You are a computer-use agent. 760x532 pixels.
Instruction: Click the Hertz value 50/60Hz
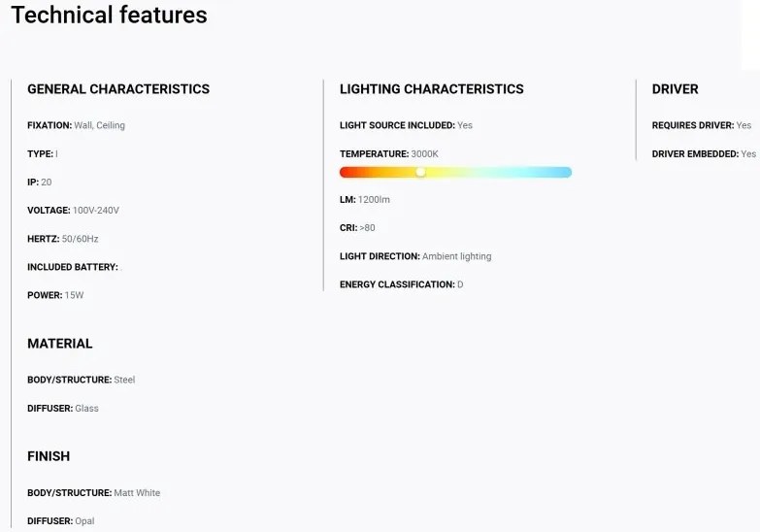(80, 239)
